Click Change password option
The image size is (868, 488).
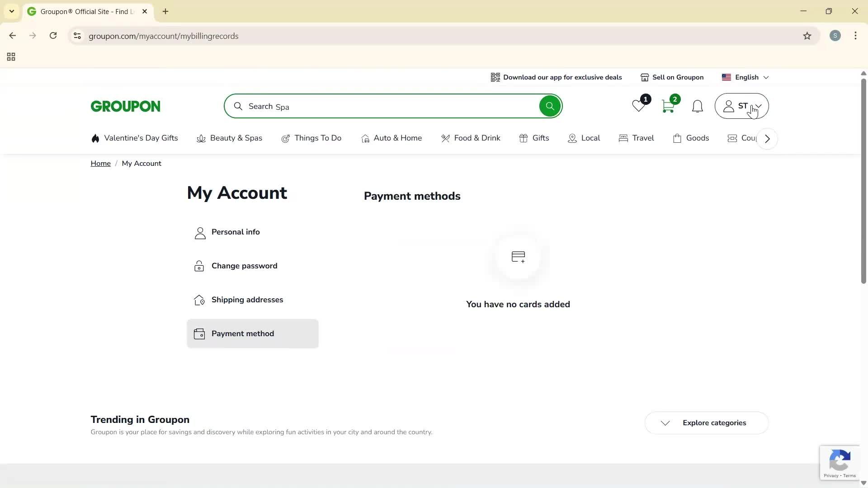[244, 266]
